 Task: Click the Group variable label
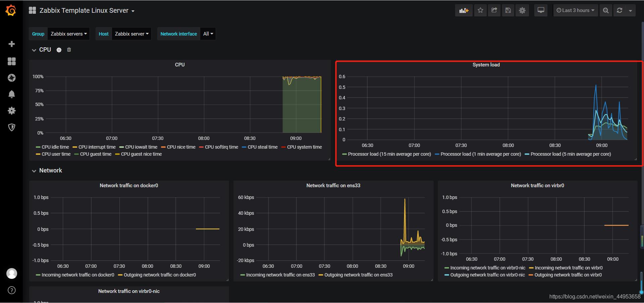point(38,34)
